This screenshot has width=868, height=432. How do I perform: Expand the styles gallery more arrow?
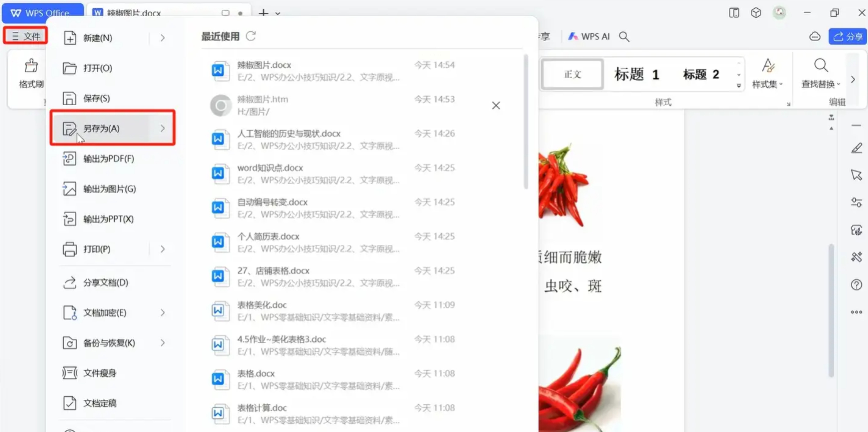click(739, 86)
